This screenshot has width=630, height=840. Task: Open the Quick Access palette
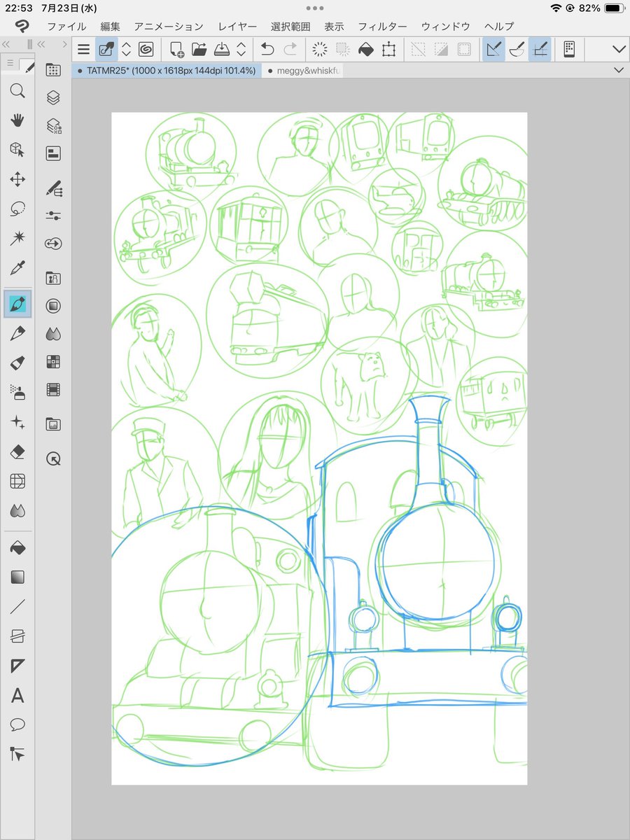click(x=52, y=69)
